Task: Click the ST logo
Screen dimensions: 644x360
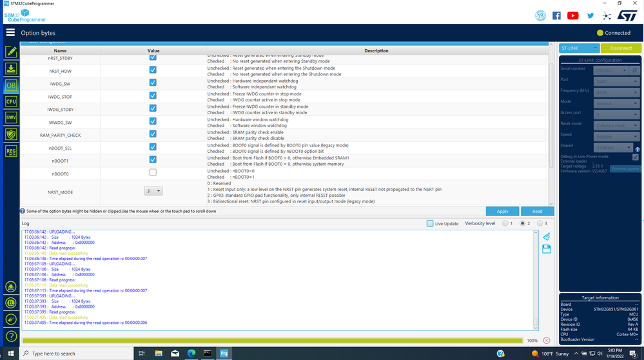Action: (627, 15)
